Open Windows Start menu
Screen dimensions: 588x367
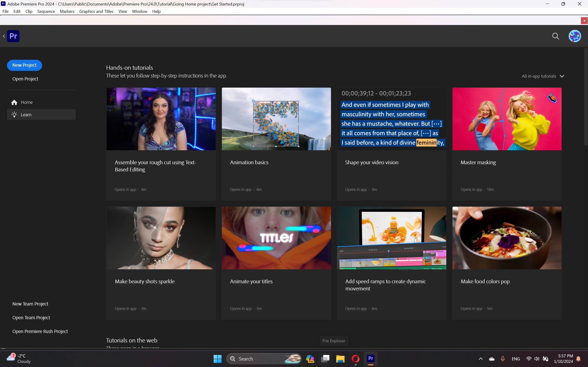[x=218, y=359]
